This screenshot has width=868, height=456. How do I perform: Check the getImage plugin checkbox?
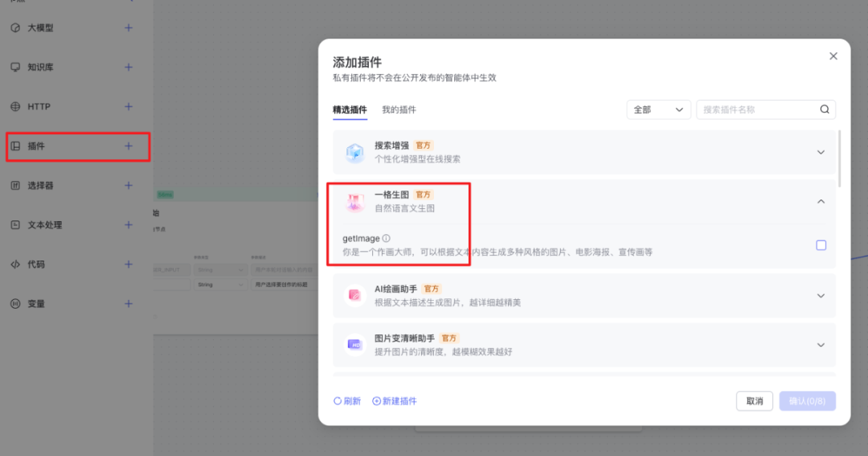pyautogui.click(x=821, y=245)
